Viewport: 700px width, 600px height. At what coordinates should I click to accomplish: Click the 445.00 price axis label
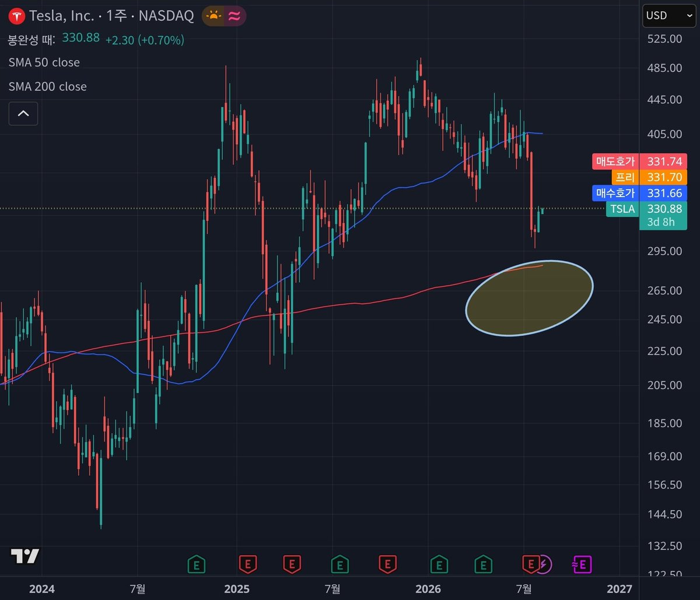click(x=664, y=100)
